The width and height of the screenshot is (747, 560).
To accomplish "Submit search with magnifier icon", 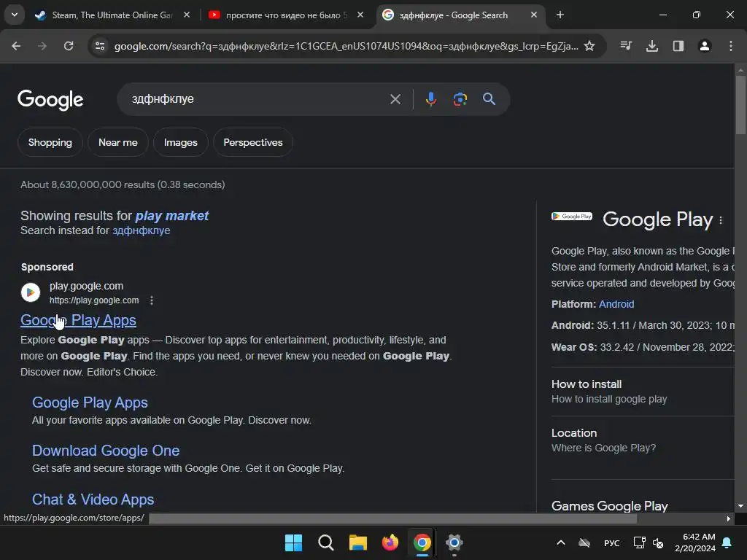I will point(489,99).
